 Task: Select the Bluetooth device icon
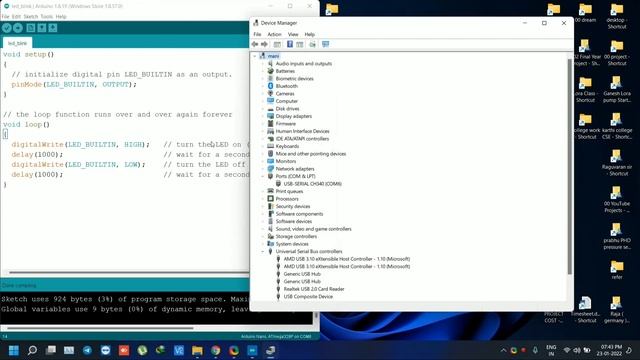click(270, 86)
